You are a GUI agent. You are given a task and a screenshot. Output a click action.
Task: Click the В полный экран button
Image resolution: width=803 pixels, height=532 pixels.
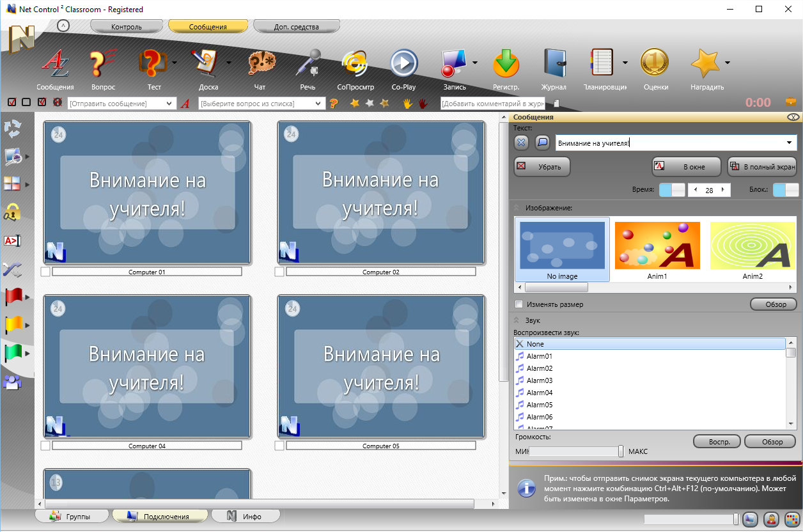[762, 167]
